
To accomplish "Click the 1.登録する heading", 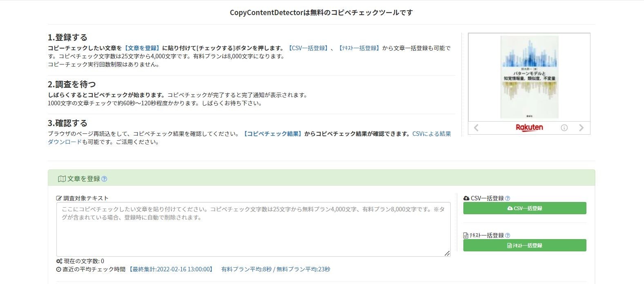I will coord(67,38).
